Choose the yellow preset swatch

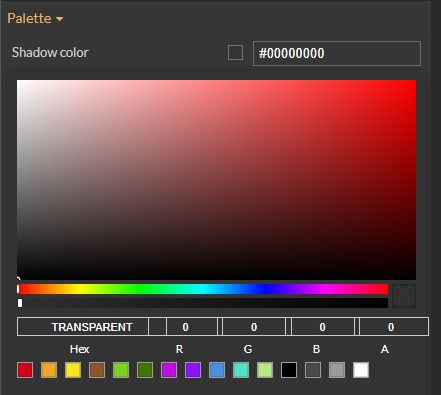73,370
